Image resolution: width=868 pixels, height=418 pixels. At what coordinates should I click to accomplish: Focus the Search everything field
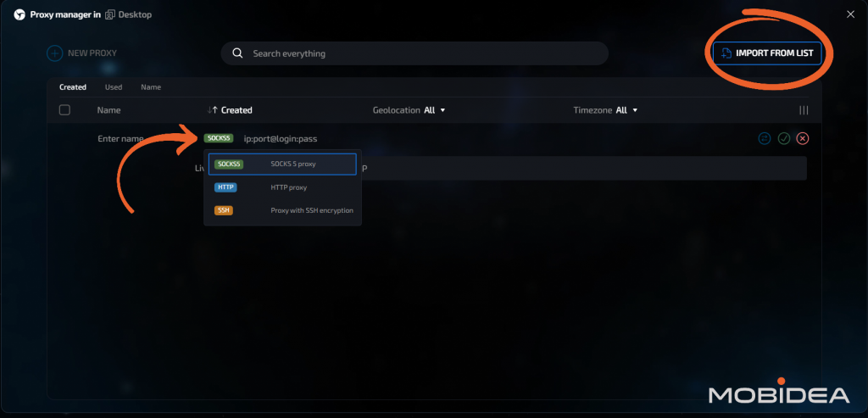[x=415, y=53]
